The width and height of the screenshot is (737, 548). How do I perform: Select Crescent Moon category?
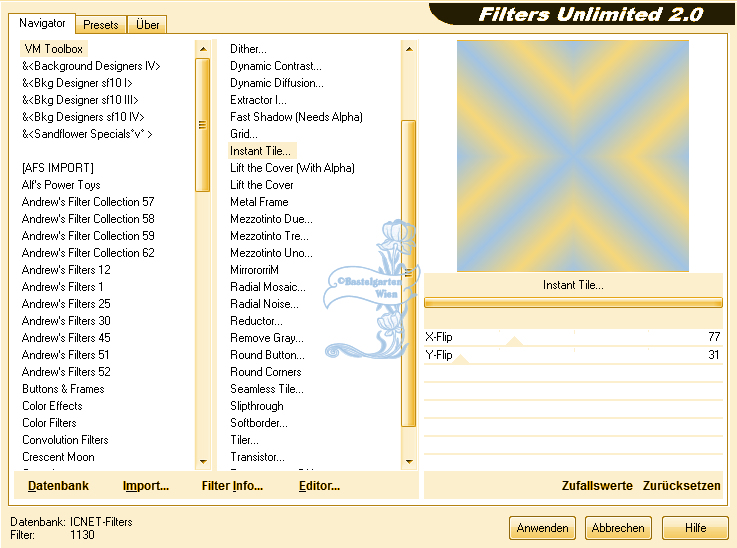(x=58, y=457)
